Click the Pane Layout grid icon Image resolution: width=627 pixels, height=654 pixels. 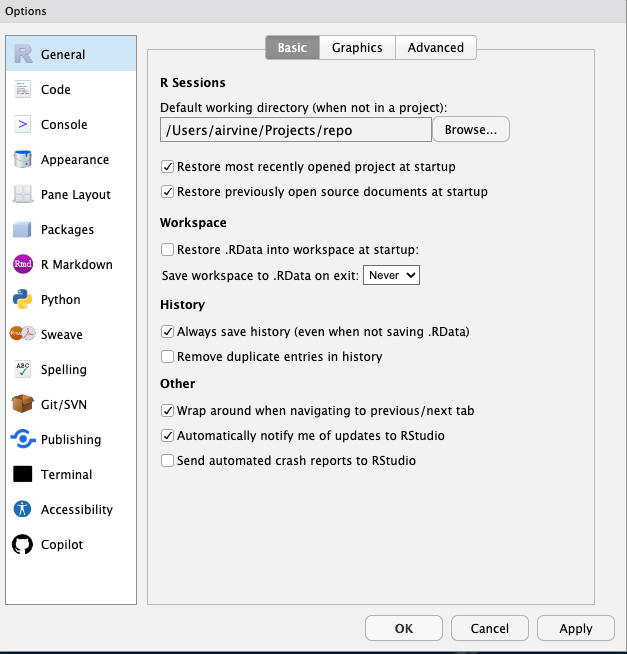(23, 194)
